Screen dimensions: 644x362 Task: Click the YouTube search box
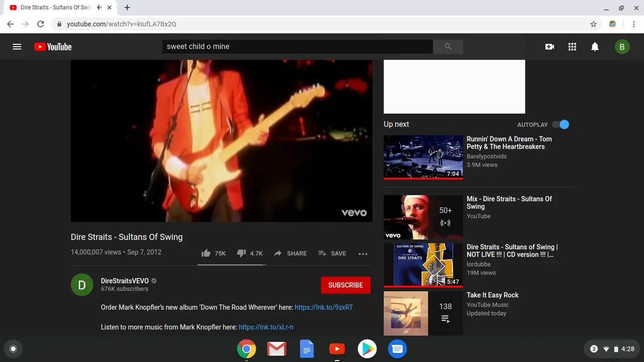pyautogui.click(x=297, y=47)
